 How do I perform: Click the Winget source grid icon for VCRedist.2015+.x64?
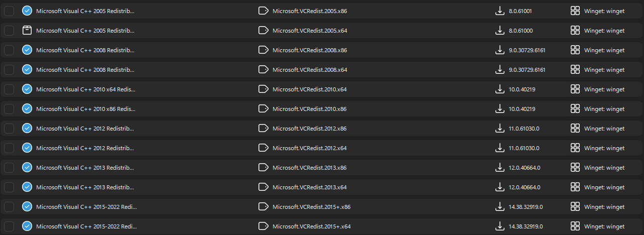click(x=575, y=226)
